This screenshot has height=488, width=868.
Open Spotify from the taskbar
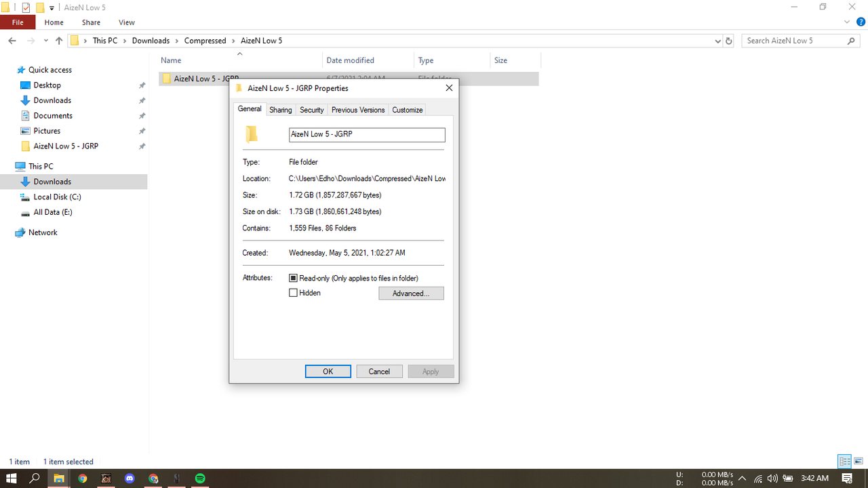[x=200, y=479]
